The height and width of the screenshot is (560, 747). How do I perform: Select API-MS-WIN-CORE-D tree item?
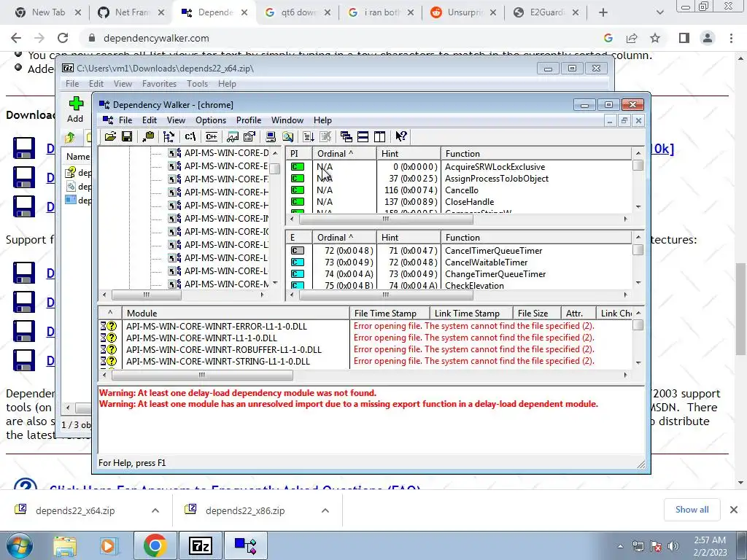click(x=219, y=153)
